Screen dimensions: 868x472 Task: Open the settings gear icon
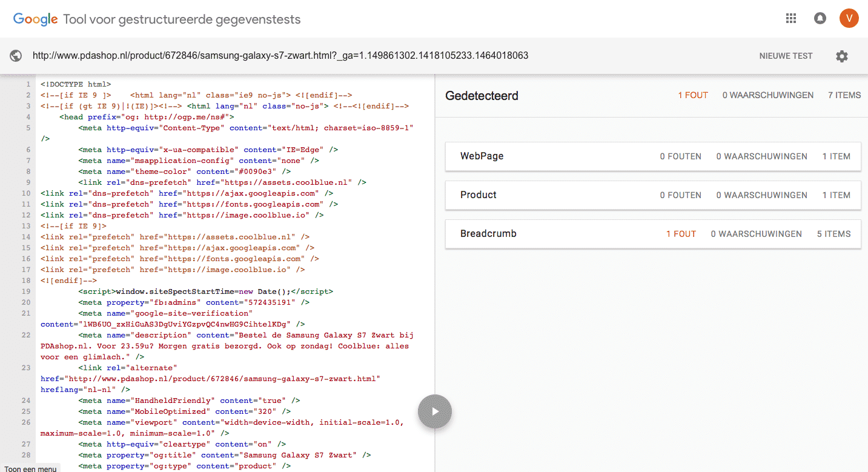click(842, 56)
